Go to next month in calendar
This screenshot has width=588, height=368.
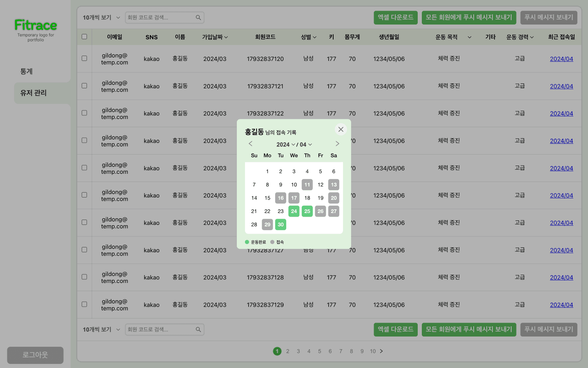(x=337, y=144)
